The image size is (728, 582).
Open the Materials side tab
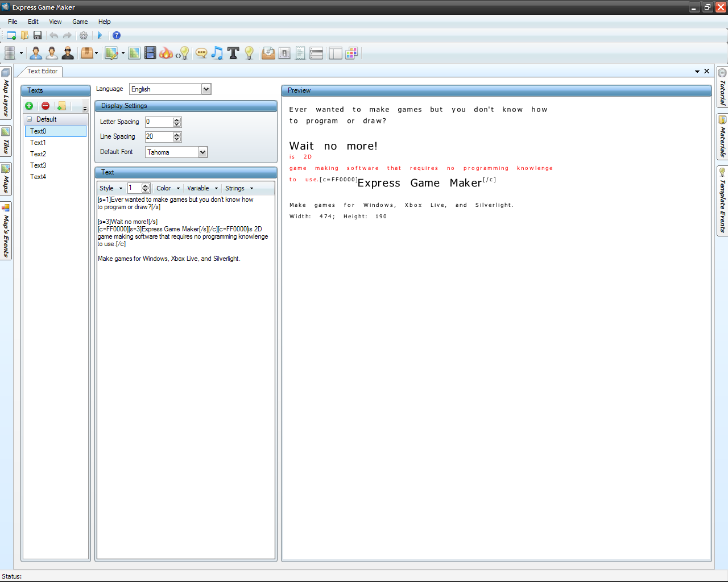pos(722,137)
